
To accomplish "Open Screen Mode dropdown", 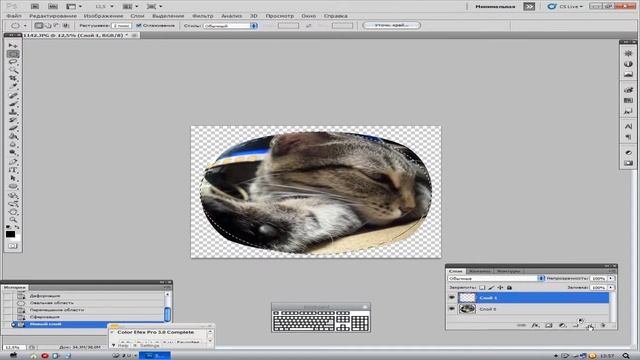I will [154, 7].
